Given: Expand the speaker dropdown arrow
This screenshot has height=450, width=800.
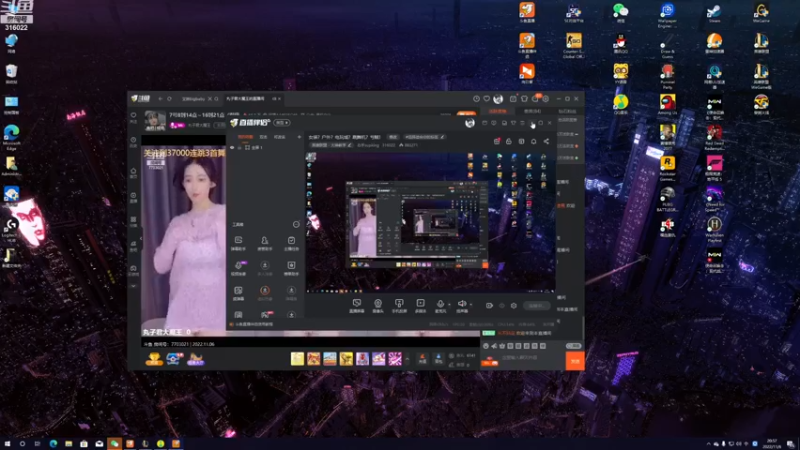Looking at the screenshot, I should click(x=470, y=305).
